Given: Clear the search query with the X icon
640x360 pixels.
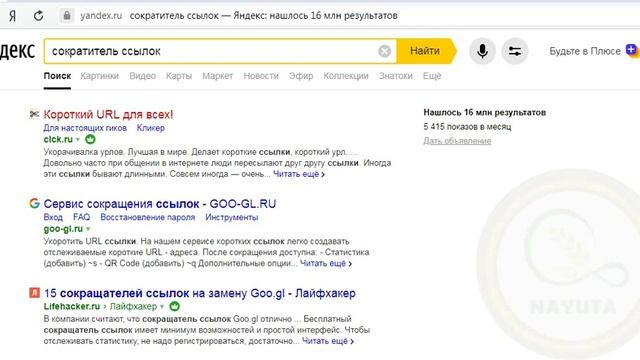Looking at the screenshot, I should (x=384, y=51).
